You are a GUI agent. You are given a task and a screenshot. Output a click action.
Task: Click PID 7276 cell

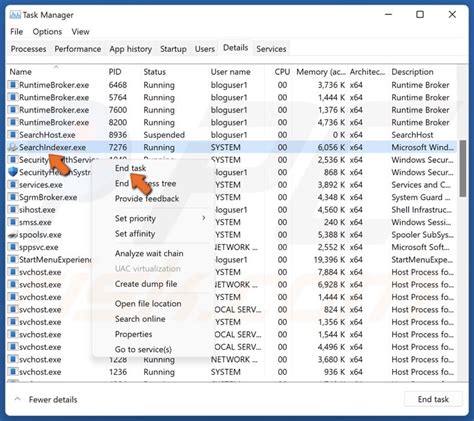coord(118,147)
